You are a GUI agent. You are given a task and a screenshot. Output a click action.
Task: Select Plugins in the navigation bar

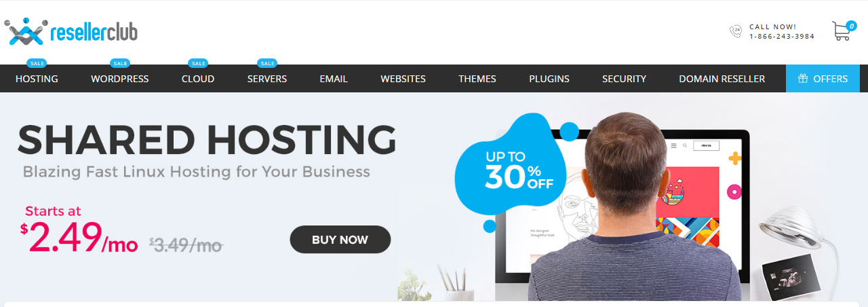(x=549, y=79)
